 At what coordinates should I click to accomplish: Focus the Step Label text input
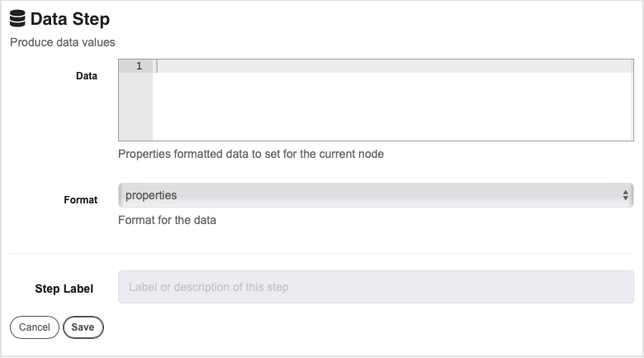(376, 287)
